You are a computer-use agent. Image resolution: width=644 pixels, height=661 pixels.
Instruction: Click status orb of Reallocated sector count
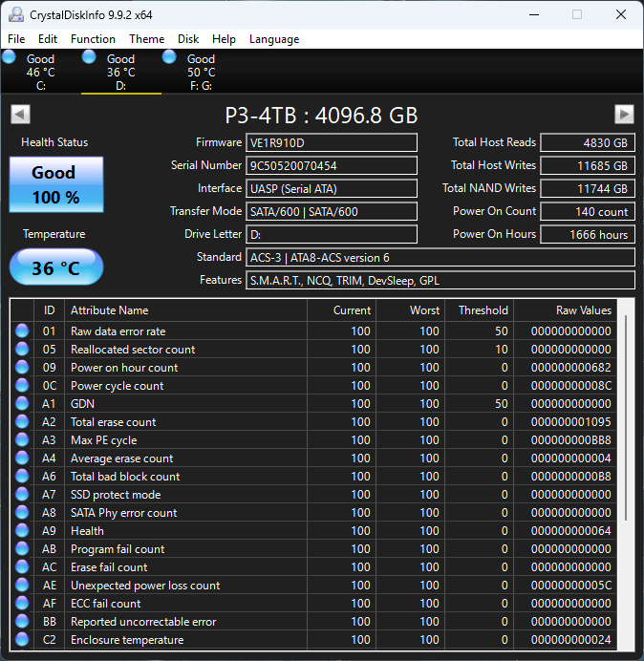[x=22, y=349]
